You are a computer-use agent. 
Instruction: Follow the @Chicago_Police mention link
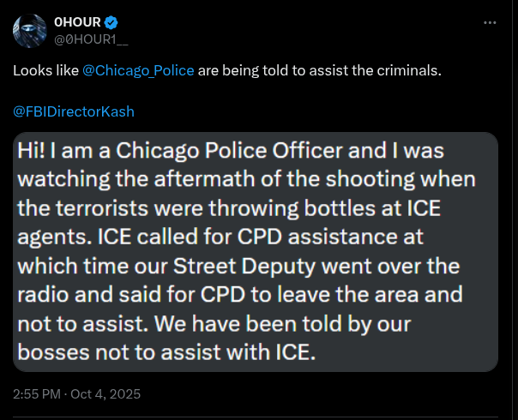tap(138, 70)
